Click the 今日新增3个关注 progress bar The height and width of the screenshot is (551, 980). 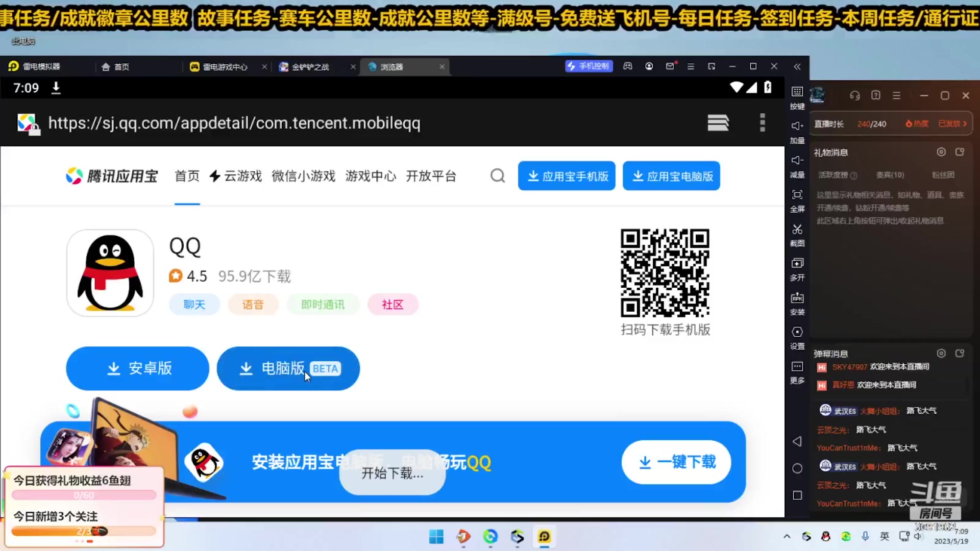click(84, 531)
